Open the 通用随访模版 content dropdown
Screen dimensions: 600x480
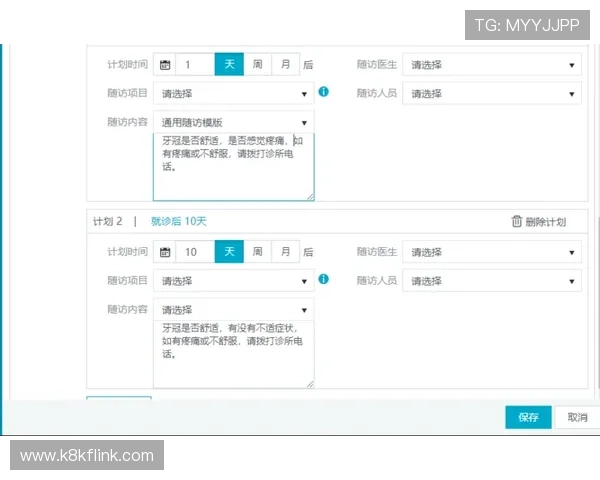pos(233,122)
